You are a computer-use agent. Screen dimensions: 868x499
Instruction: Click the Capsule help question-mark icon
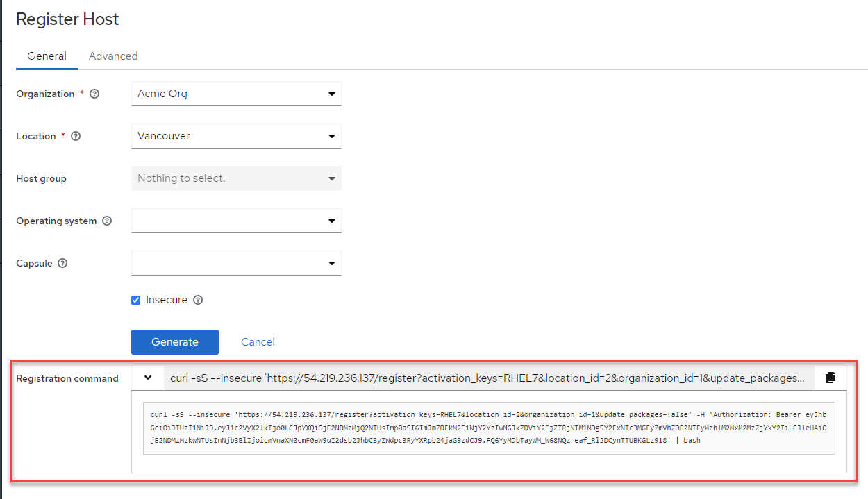point(63,264)
